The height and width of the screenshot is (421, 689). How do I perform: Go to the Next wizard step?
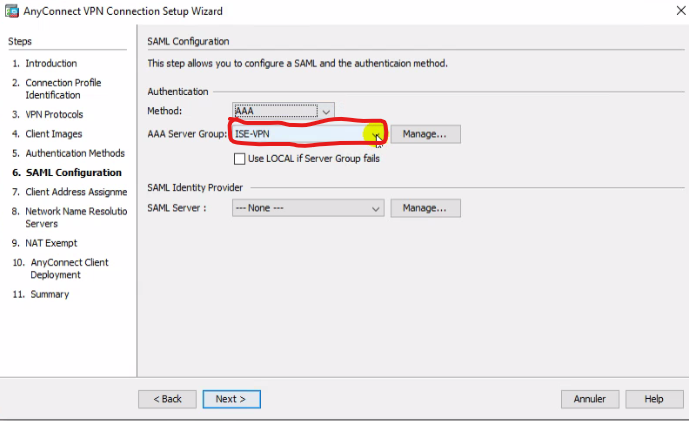point(231,399)
